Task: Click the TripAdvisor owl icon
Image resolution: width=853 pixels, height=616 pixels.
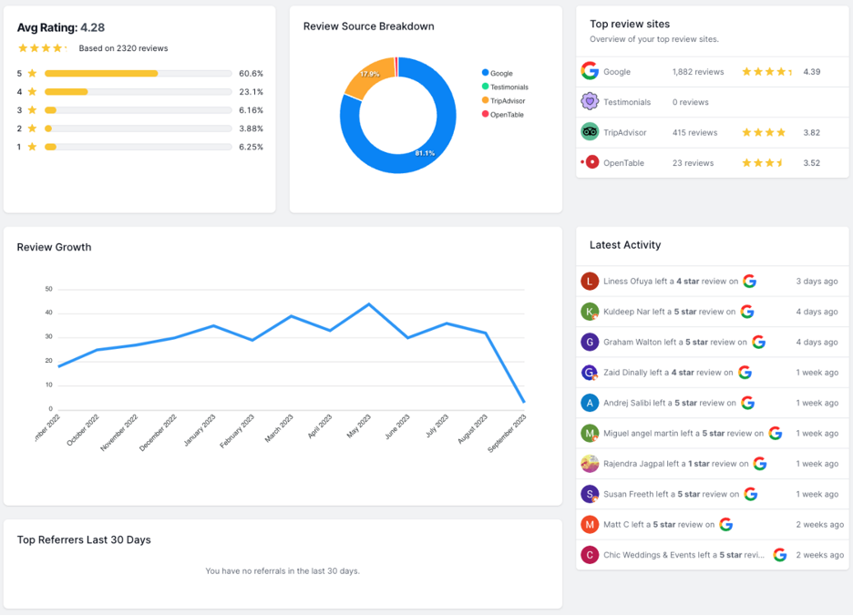Action: (x=590, y=132)
